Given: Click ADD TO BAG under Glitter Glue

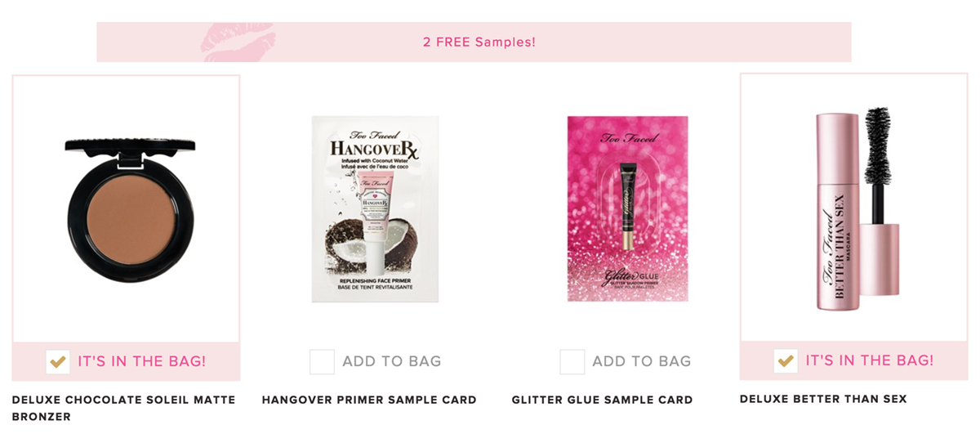Looking at the screenshot, I should (x=642, y=361).
